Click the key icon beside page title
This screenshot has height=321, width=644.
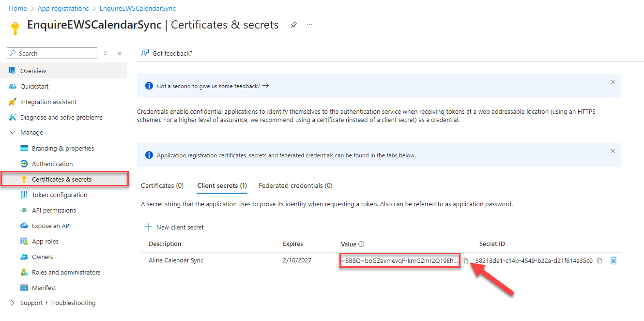[x=15, y=27]
